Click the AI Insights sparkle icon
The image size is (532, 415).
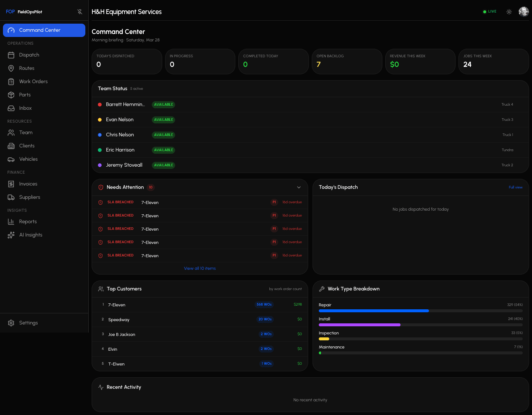click(x=11, y=235)
